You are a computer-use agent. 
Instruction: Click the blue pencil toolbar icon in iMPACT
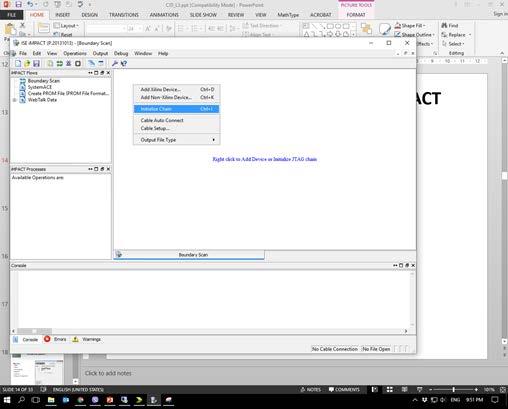91,63
